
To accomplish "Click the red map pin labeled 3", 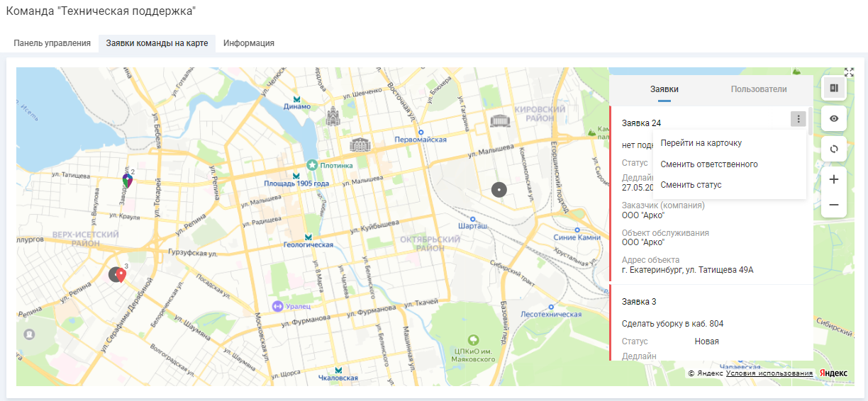I will tap(121, 276).
